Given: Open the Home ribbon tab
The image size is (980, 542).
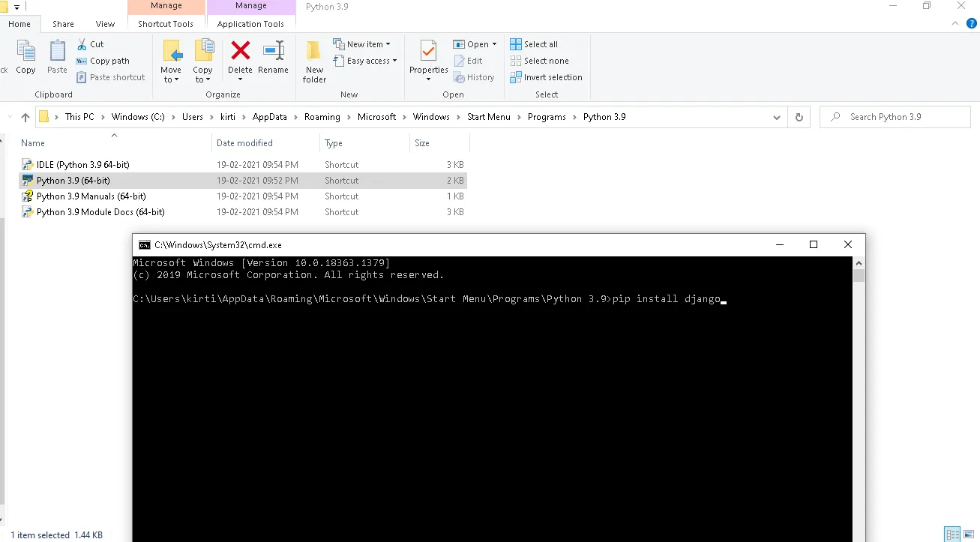Looking at the screenshot, I should 19,24.
